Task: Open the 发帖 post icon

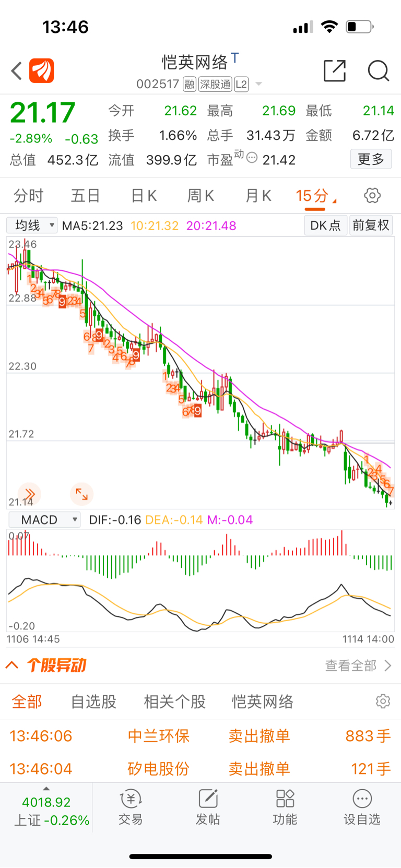Action: (x=208, y=807)
